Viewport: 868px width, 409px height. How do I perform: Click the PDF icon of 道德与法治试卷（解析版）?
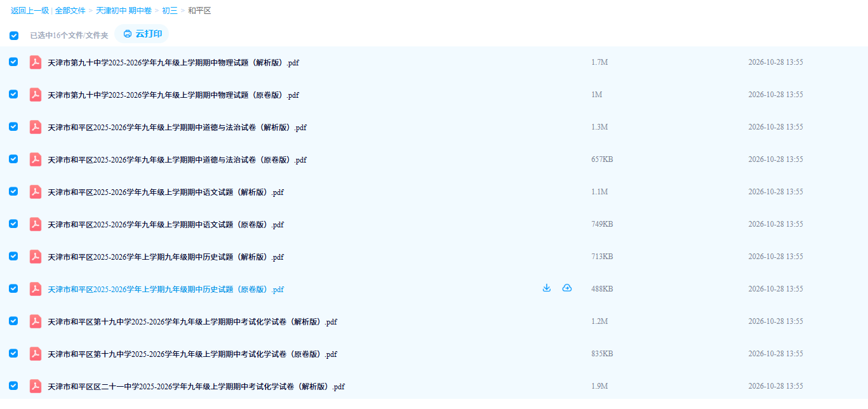pyautogui.click(x=36, y=127)
